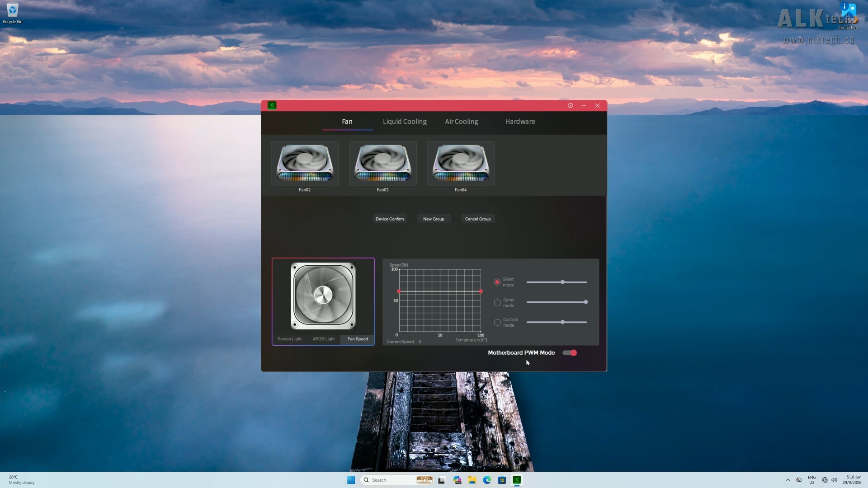Open Task View from the taskbar
The width and height of the screenshot is (868, 488).
click(442, 480)
